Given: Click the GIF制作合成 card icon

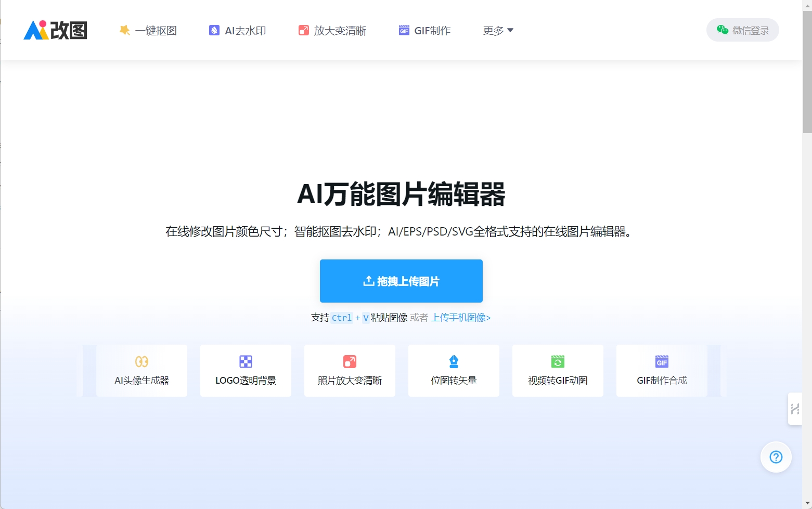Looking at the screenshot, I should click(x=662, y=361).
